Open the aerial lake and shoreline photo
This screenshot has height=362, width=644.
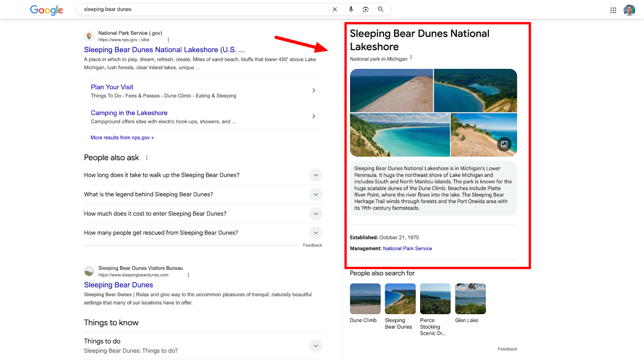(x=475, y=91)
